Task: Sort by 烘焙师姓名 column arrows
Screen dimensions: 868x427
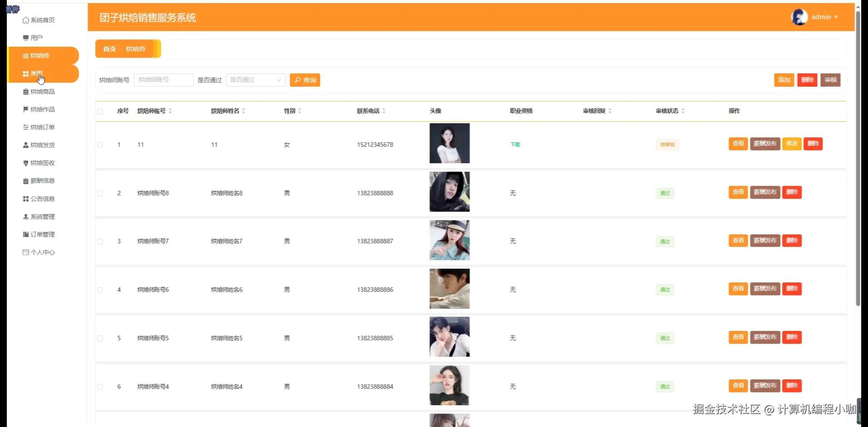Action: (x=244, y=111)
